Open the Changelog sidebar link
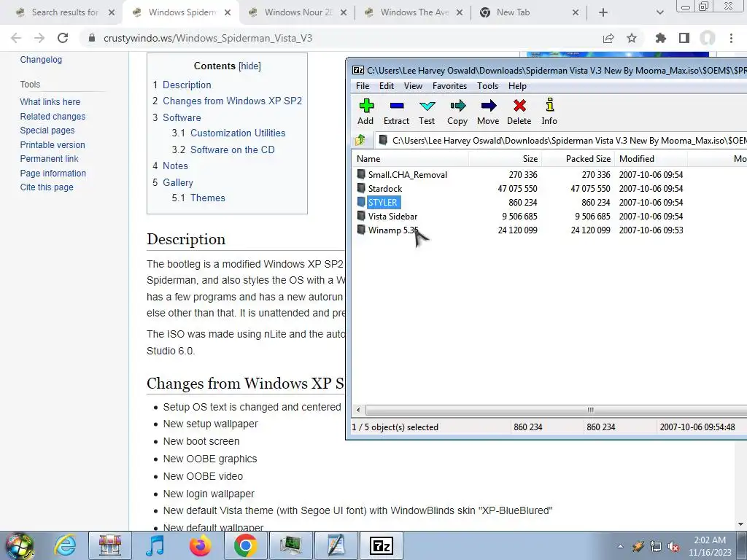Screen dimensions: 747x560 (41, 60)
